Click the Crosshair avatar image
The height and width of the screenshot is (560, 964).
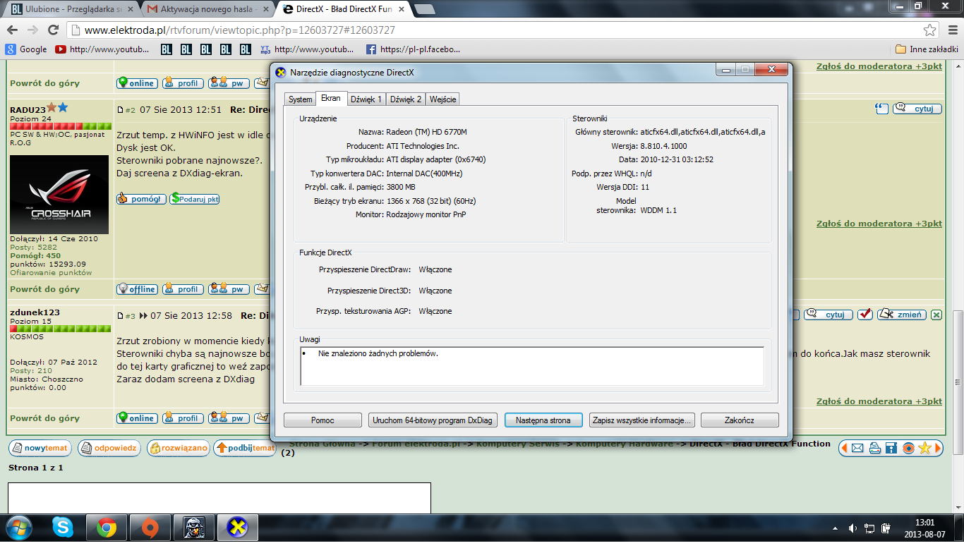(x=59, y=195)
